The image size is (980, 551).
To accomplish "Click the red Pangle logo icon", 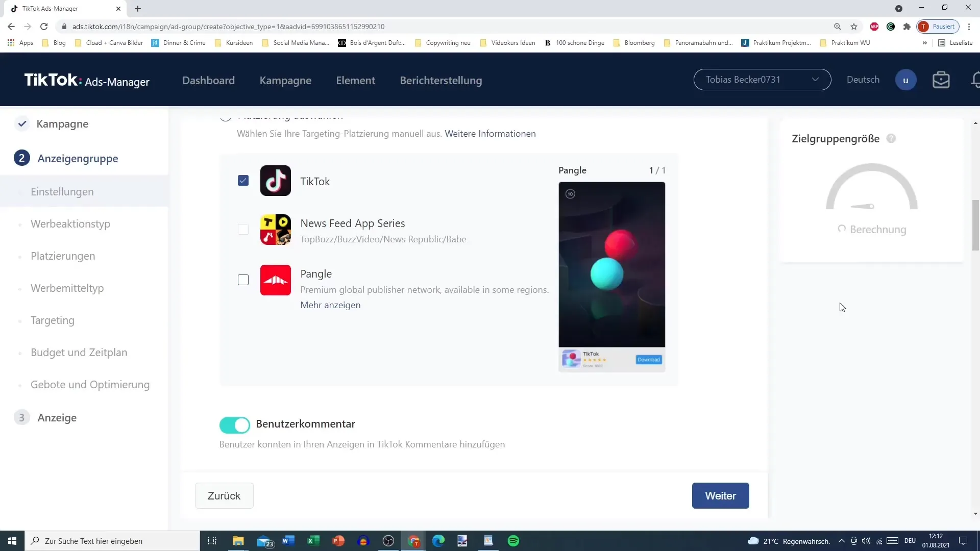I will point(275,280).
